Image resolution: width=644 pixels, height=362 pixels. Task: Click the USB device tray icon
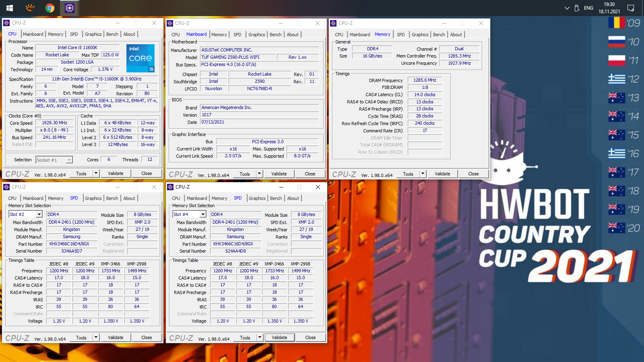coord(577,8)
